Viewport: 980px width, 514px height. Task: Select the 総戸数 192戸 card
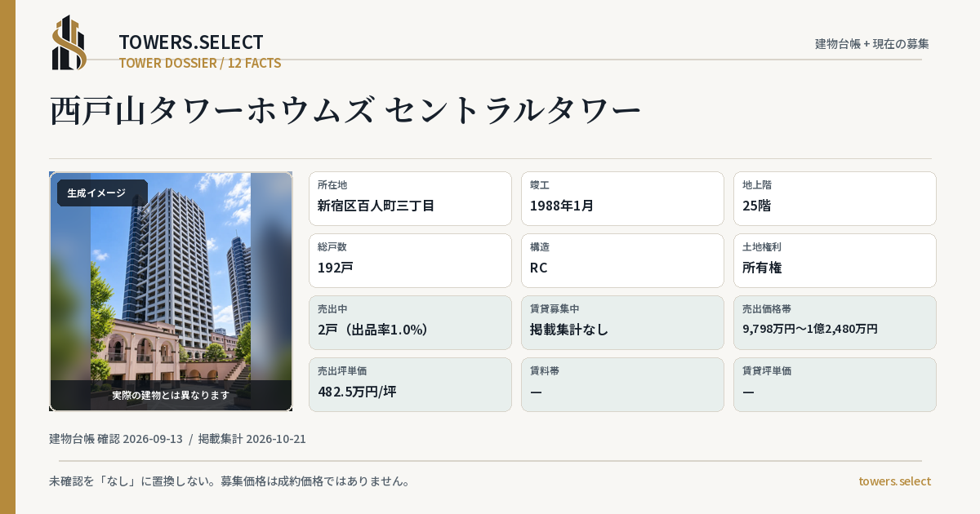pyautogui.click(x=410, y=260)
